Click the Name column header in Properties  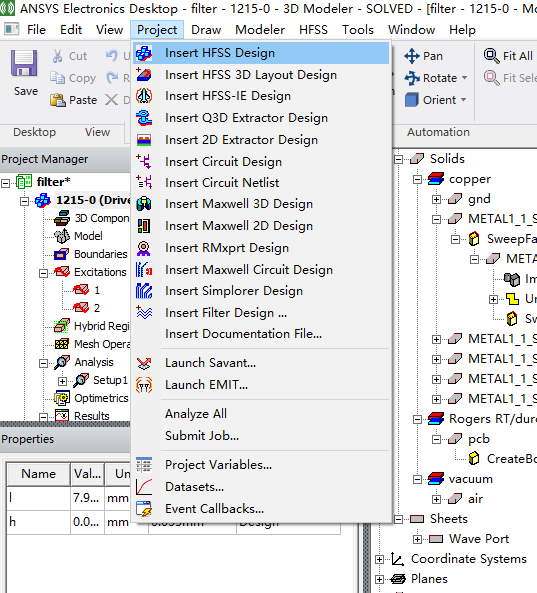coord(38,474)
